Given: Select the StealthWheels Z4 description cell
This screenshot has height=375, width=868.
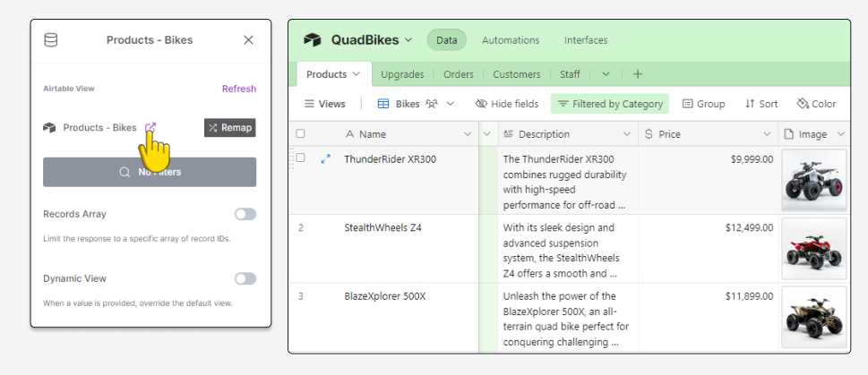Looking at the screenshot, I should pyautogui.click(x=568, y=249).
